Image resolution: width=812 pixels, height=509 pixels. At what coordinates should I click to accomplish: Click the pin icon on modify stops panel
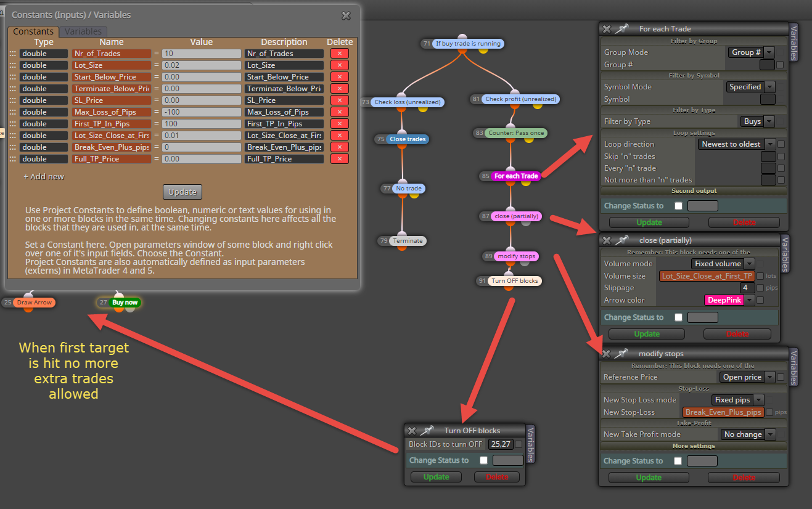click(x=621, y=353)
